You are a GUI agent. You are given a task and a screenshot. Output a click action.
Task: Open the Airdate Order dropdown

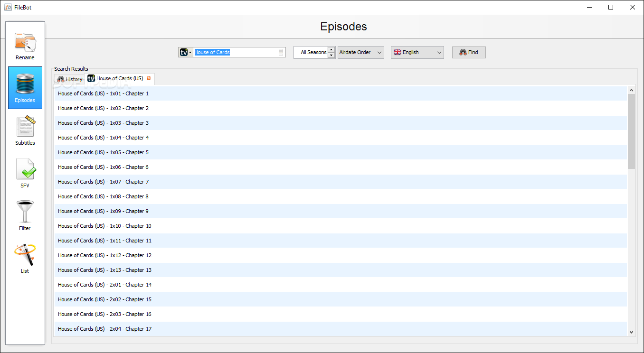point(361,52)
